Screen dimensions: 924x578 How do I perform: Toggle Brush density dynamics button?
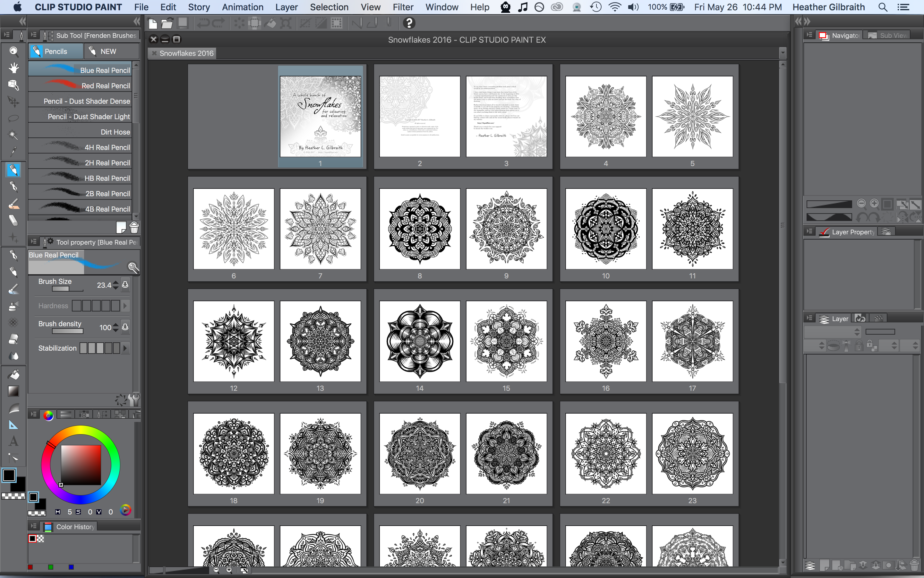125,327
